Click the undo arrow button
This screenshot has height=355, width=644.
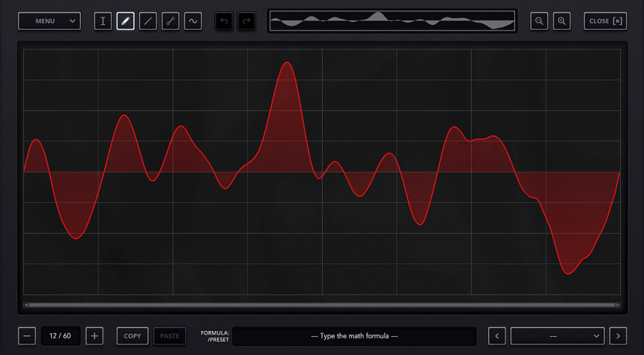[224, 21]
